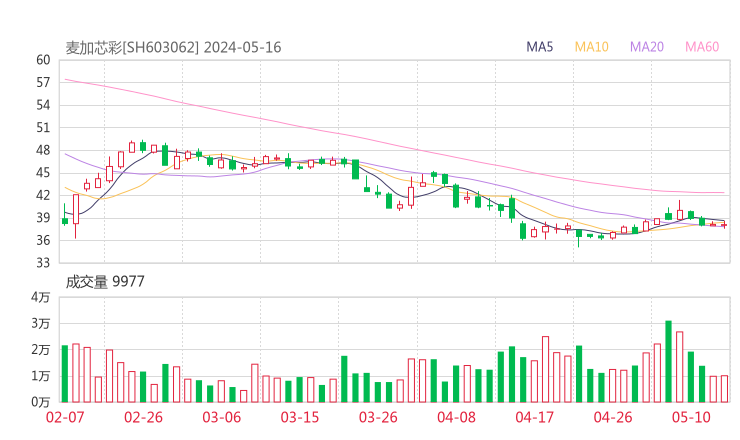
Task: Click the 04-17 date axis label
Action: click(x=534, y=417)
